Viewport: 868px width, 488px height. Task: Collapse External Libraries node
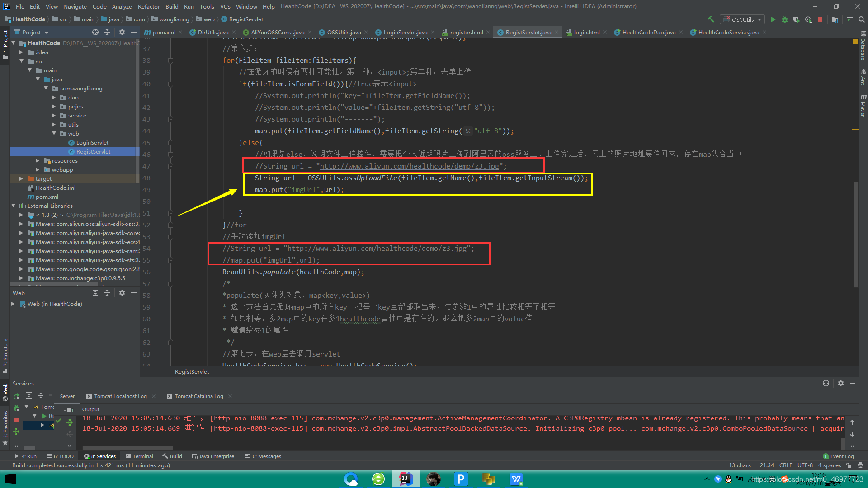click(x=13, y=206)
